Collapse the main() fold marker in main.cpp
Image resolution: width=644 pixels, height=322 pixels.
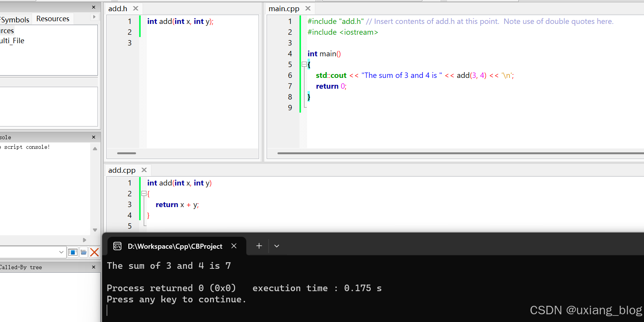tap(304, 64)
